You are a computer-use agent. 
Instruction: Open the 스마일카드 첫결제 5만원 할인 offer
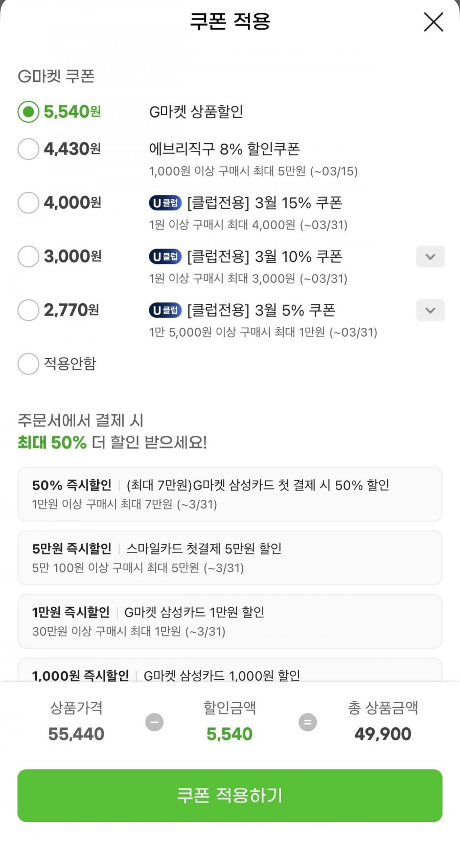tap(230, 558)
